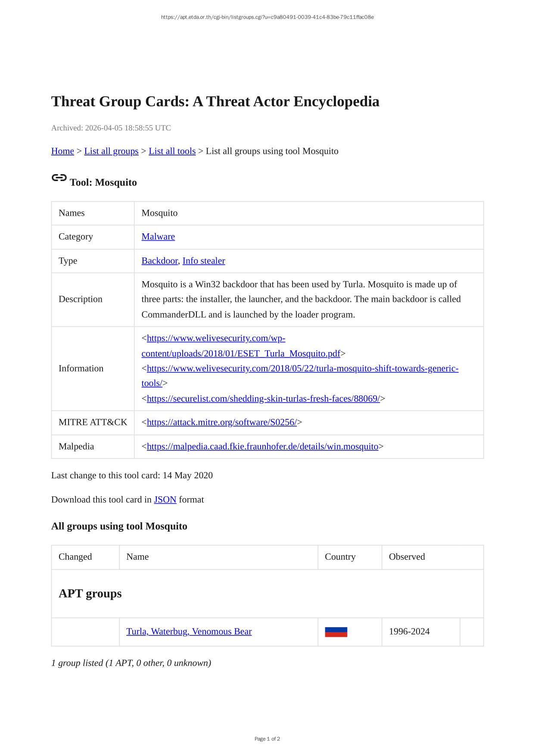The height and width of the screenshot is (756, 535).
Task: Open the Home breadcrumb link
Action: tap(62, 151)
